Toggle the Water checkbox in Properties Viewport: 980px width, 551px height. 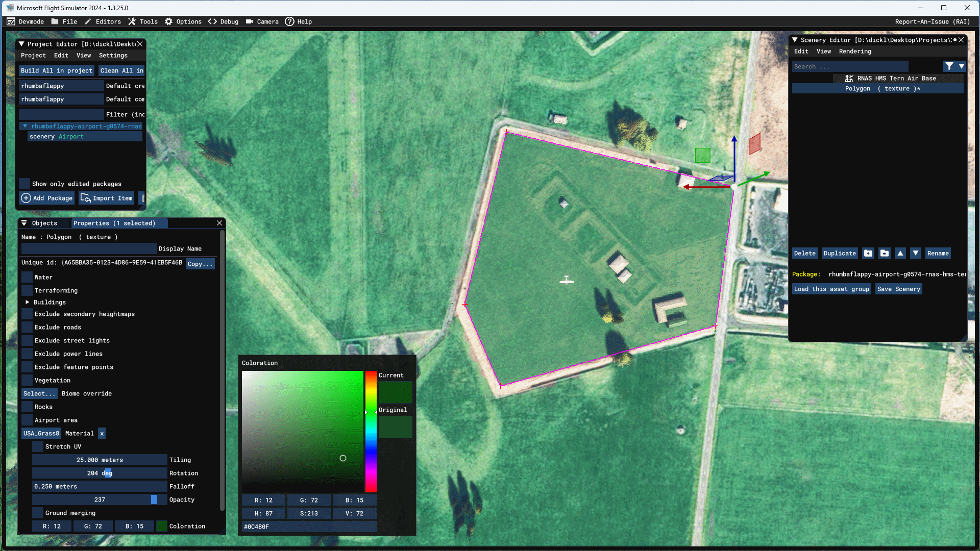tap(26, 277)
